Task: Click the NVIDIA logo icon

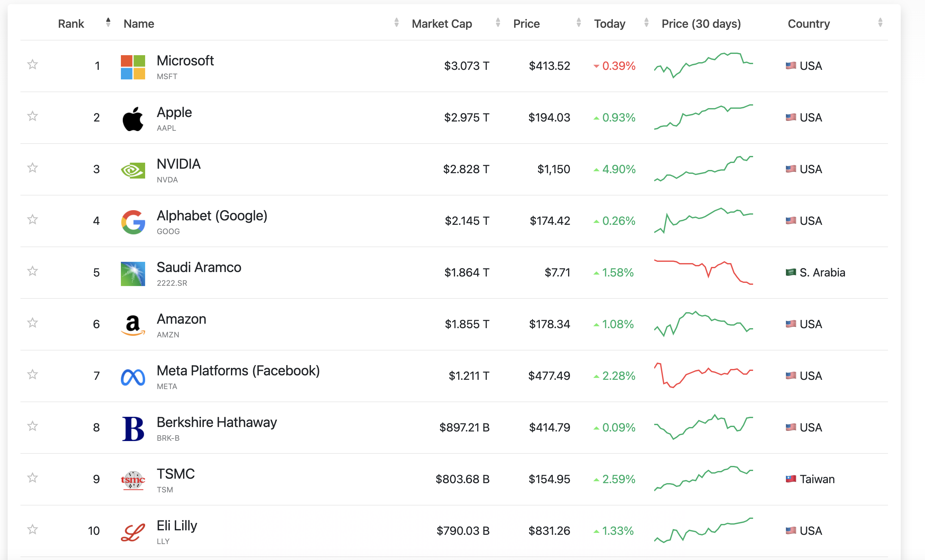Action: (133, 170)
